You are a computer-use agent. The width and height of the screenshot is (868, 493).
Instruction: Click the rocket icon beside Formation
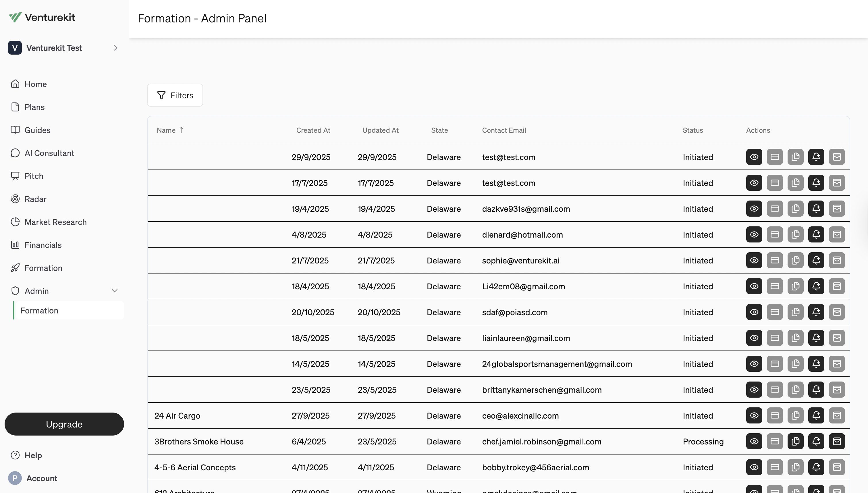(x=15, y=268)
